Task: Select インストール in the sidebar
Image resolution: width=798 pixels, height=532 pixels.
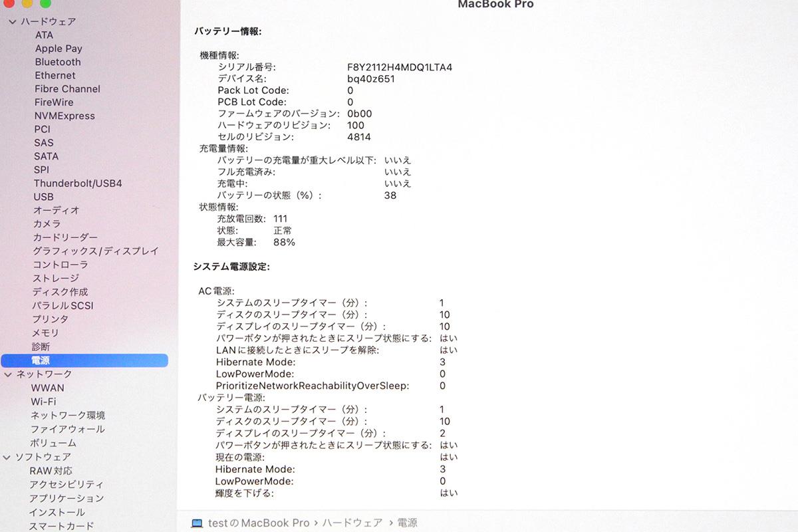Action: [x=57, y=512]
